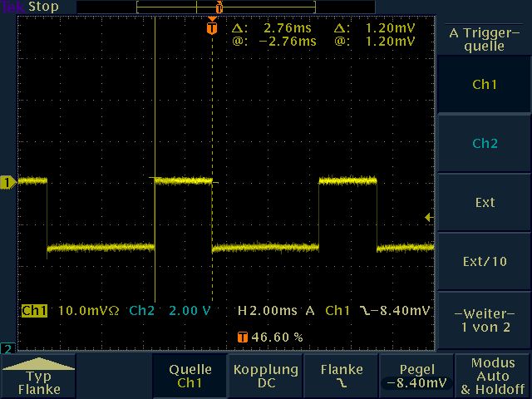532x399 pixels.
Task: Open the Flanke slope selection menu
Action: click(341, 377)
